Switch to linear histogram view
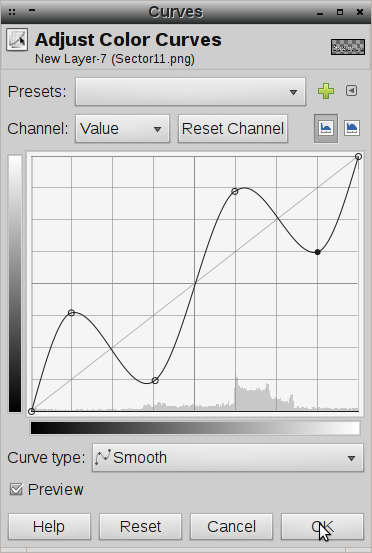Viewport: 372px width, 553px height. [x=326, y=128]
